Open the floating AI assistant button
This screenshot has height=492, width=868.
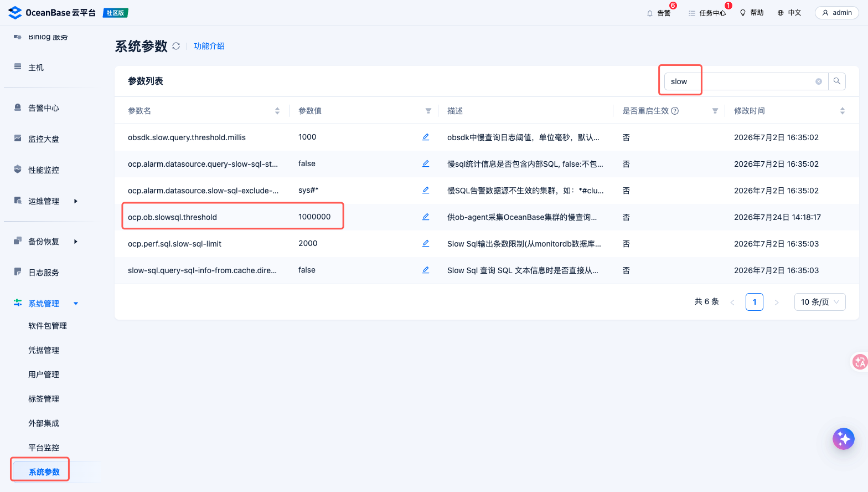coord(844,439)
